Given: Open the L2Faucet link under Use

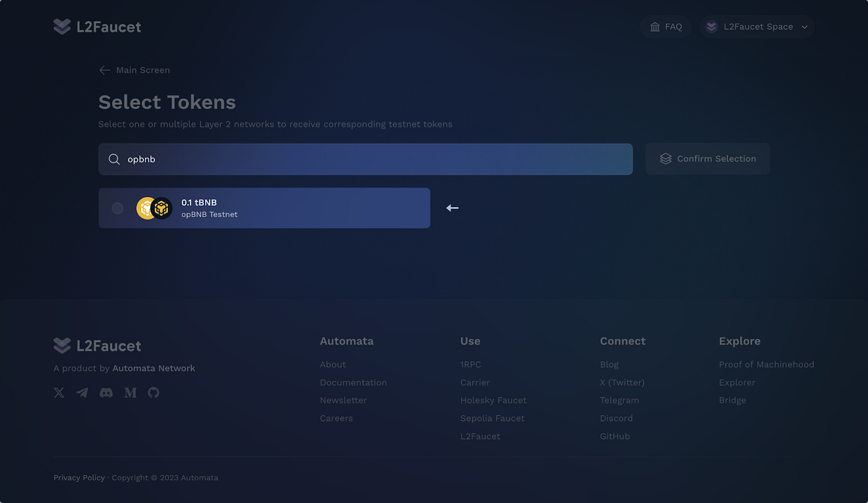Looking at the screenshot, I should [x=480, y=437].
